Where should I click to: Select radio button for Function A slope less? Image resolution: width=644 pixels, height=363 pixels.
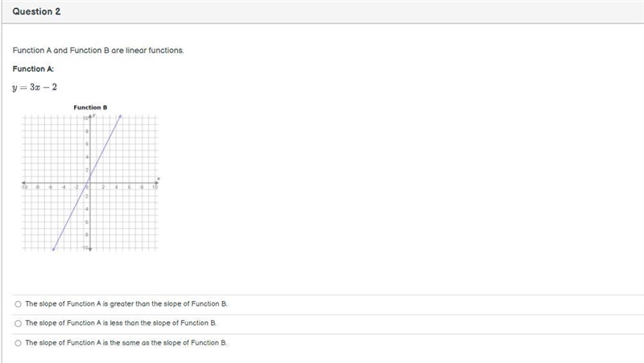click(18, 324)
